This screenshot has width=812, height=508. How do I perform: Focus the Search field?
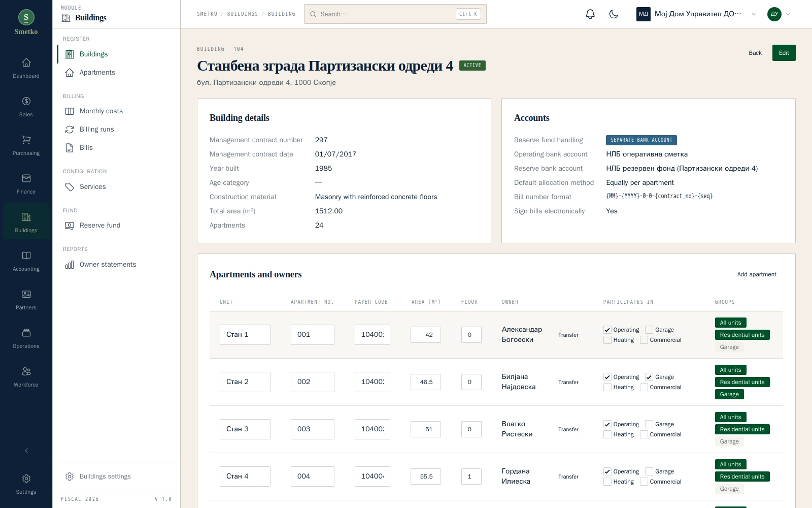pos(395,14)
